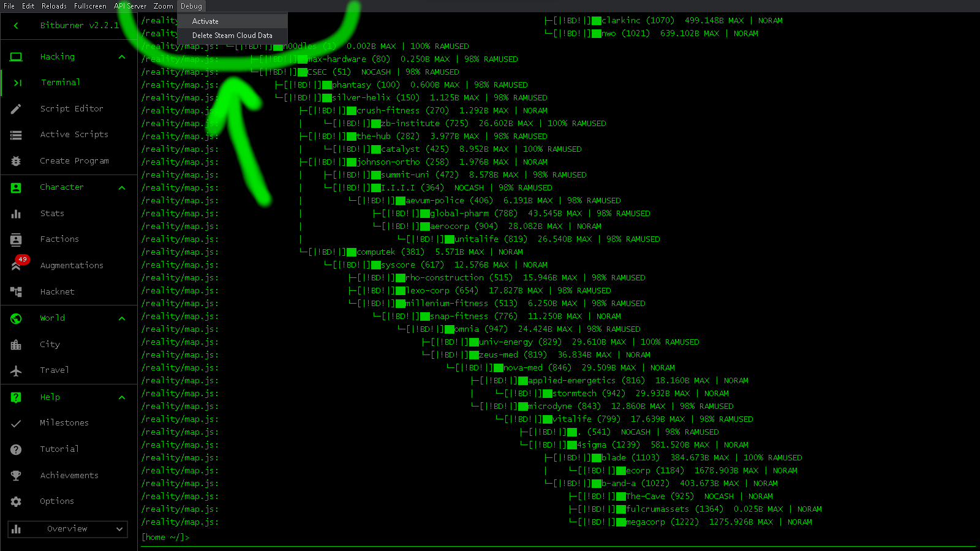Image resolution: width=980 pixels, height=551 pixels.
Task: Click the Overview bar chart icon
Action: pos(17,529)
